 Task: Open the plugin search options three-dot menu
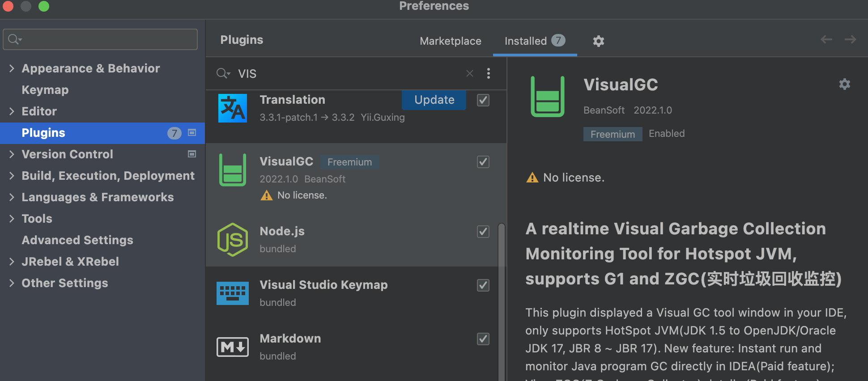coord(489,73)
